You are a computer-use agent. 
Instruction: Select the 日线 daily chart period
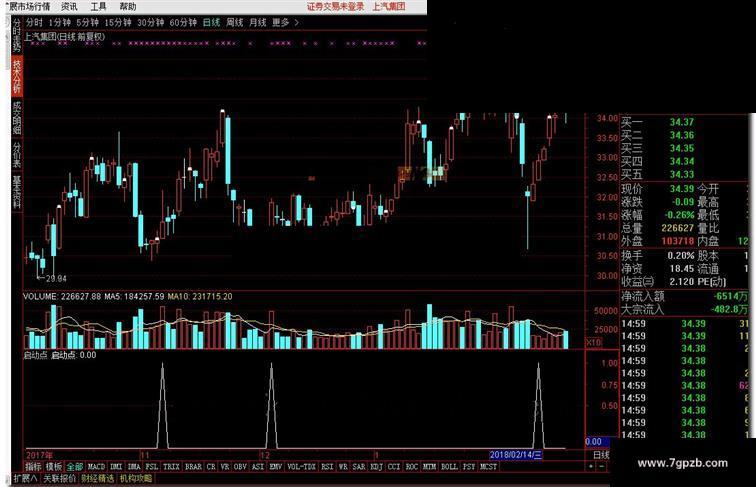coord(211,22)
